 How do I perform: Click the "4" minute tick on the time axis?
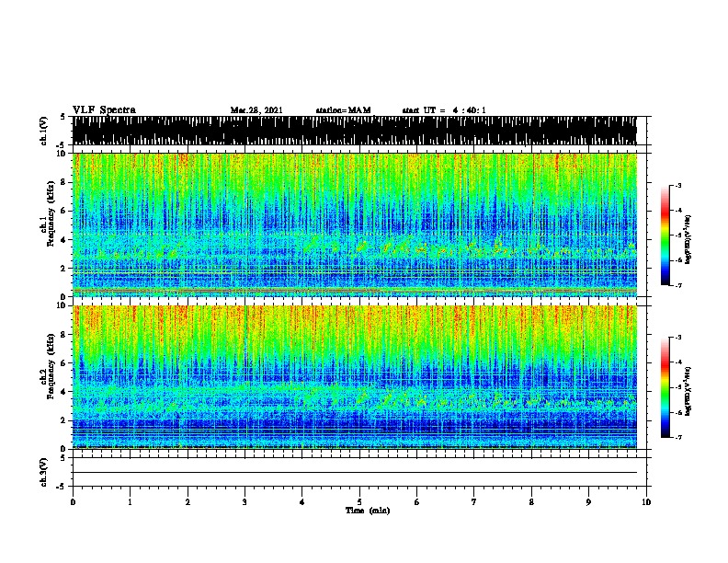click(x=302, y=502)
